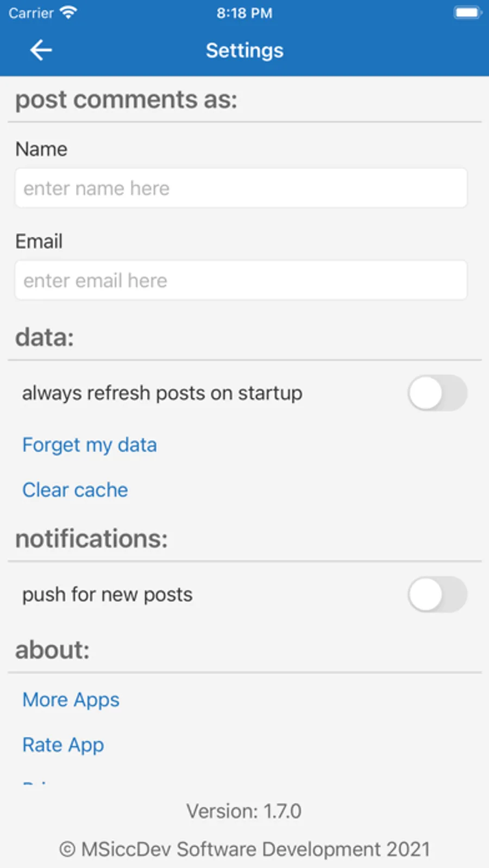Open More Apps link
Viewport: 489px width, 868px height.
[x=71, y=700]
